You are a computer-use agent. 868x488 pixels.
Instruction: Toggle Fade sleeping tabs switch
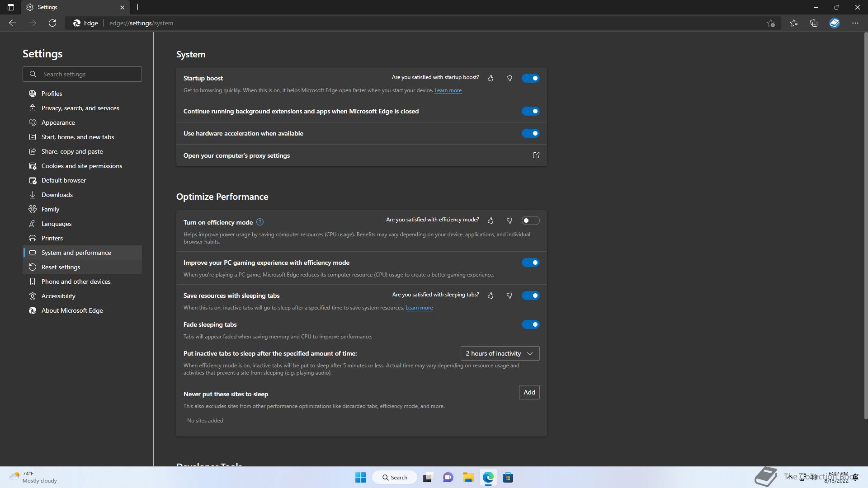click(531, 324)
